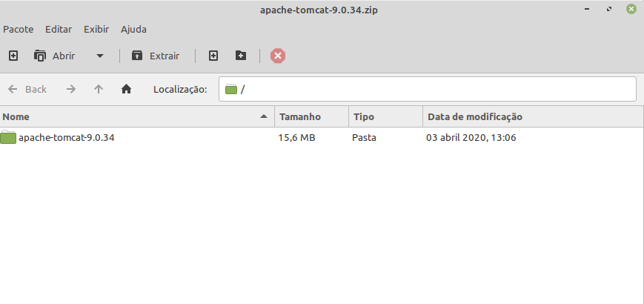Maximize the archive manager window

pos(609,9)
